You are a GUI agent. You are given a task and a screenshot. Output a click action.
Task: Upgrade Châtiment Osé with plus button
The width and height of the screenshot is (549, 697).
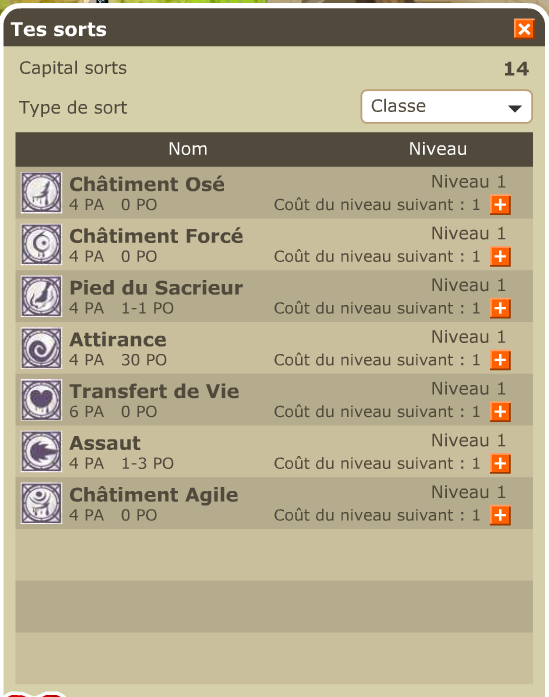pos(500,205)
